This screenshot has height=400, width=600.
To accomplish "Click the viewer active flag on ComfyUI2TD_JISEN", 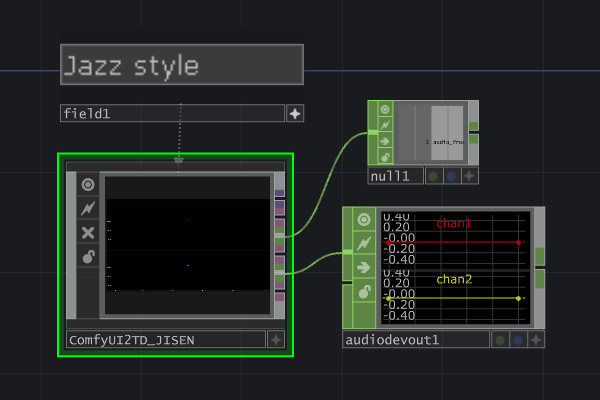I will (x=88, y=184).
